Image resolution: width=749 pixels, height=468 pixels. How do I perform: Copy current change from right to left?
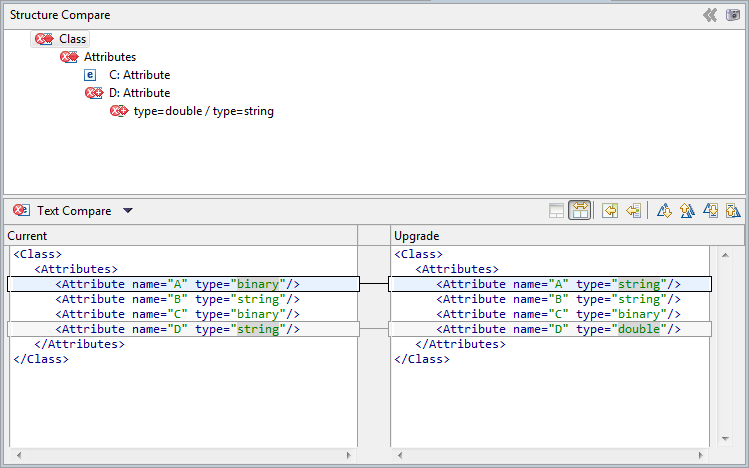[x=633, y=210]
